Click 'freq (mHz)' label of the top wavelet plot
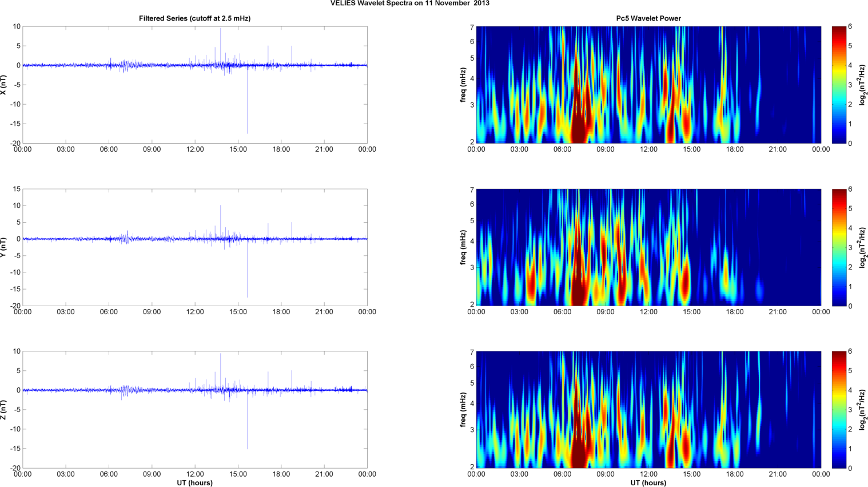 tap(463, 85)
